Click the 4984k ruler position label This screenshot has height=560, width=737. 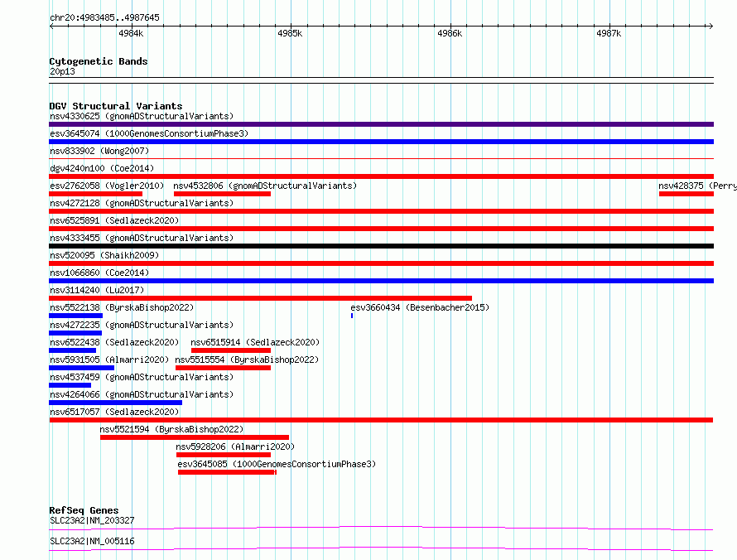tap(131, 33)
